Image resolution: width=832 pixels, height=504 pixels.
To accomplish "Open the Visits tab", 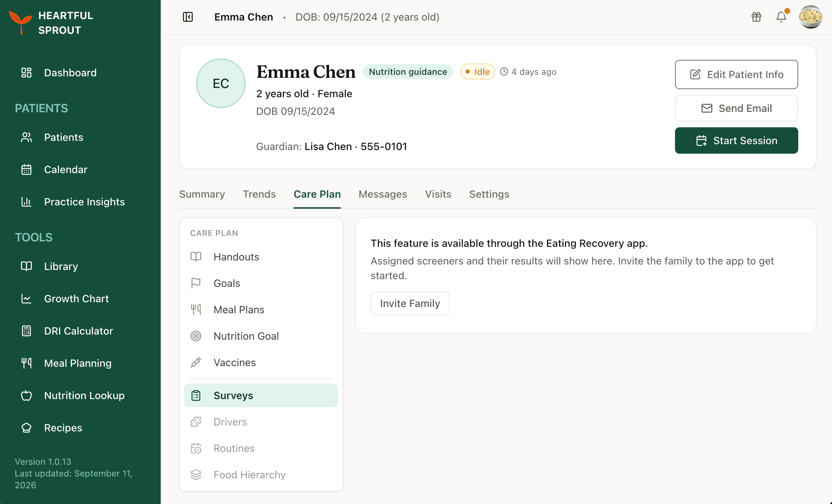I will 438,194.
